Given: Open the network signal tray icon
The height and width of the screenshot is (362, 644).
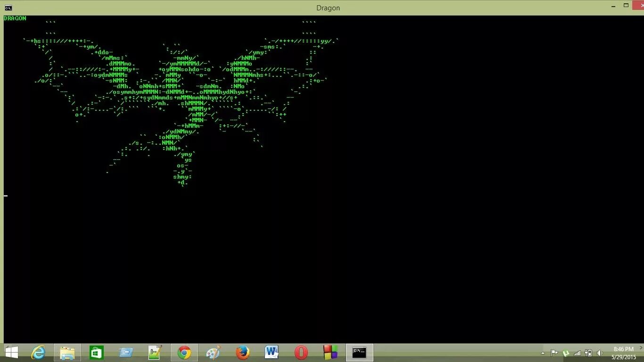Looking at the screenshot, I should 577,353.
